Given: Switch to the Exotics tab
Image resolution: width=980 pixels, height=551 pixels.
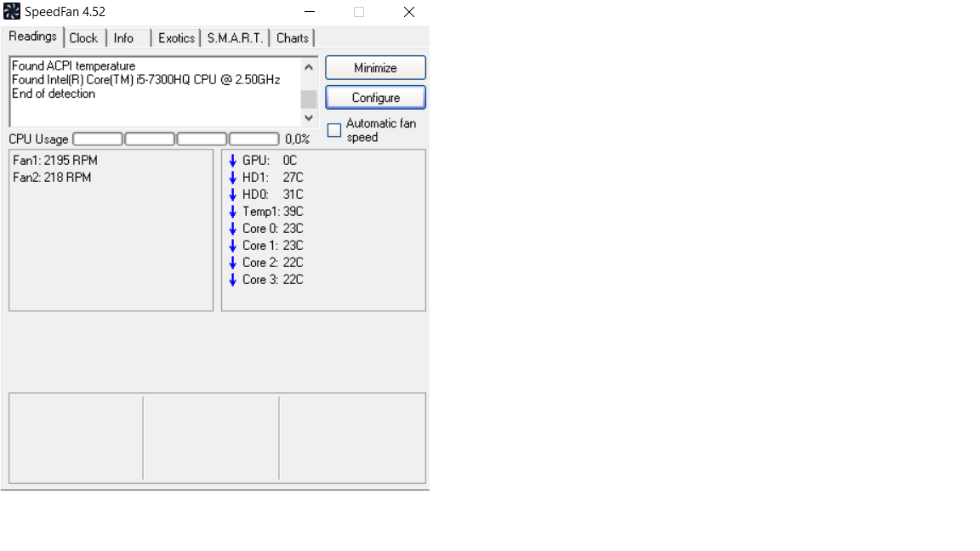Looking at the screenshot, I should (x=176, y=38).
